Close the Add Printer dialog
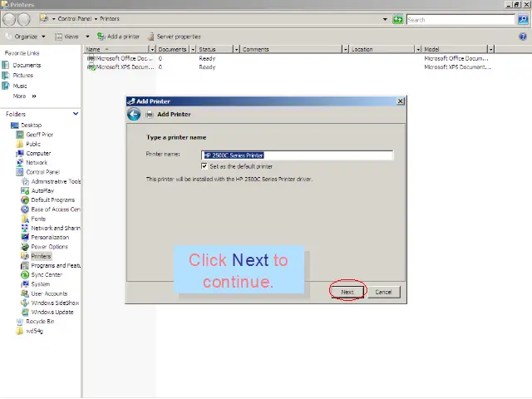Viewport: 532px width, 399px height. pos(401,101)
